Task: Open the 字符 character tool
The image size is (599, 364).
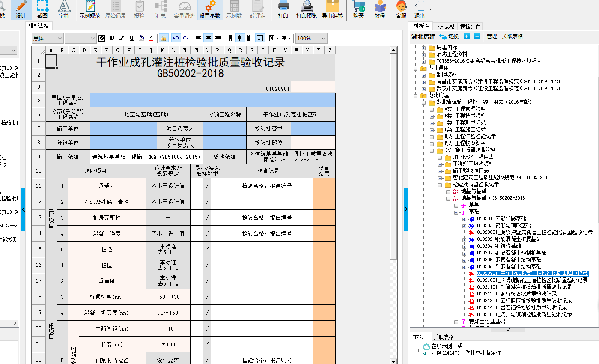Action: tap(64, 10)
